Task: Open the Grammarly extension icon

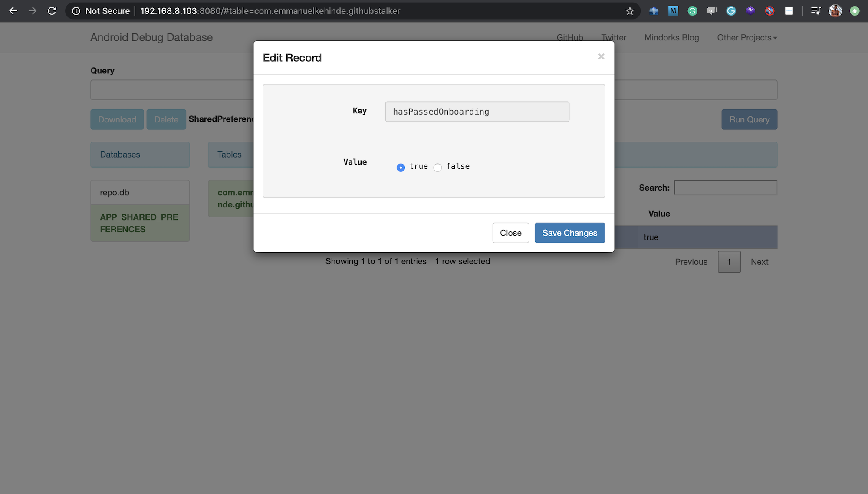Action: click(692, 11)
